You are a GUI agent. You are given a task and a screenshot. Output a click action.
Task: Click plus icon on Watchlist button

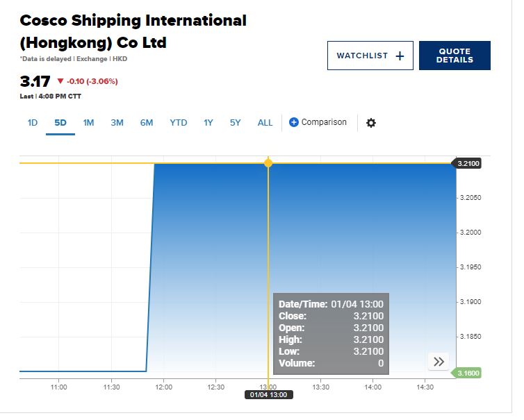[400, 56]
